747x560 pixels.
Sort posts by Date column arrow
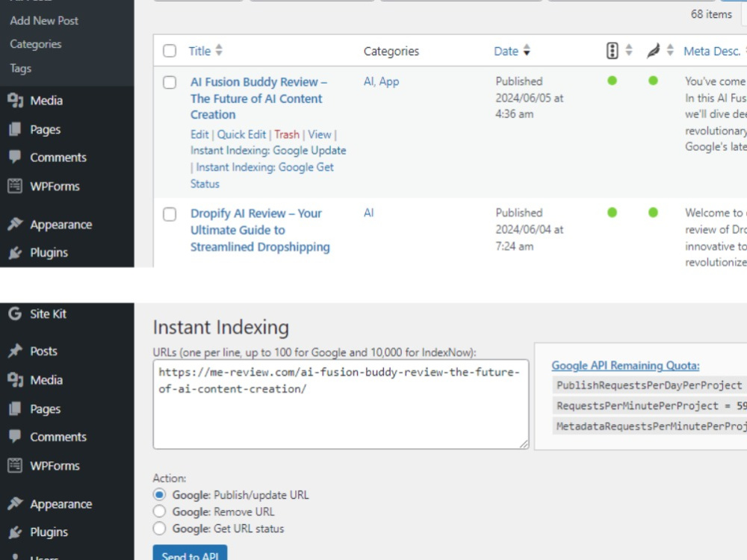(527, 50)
